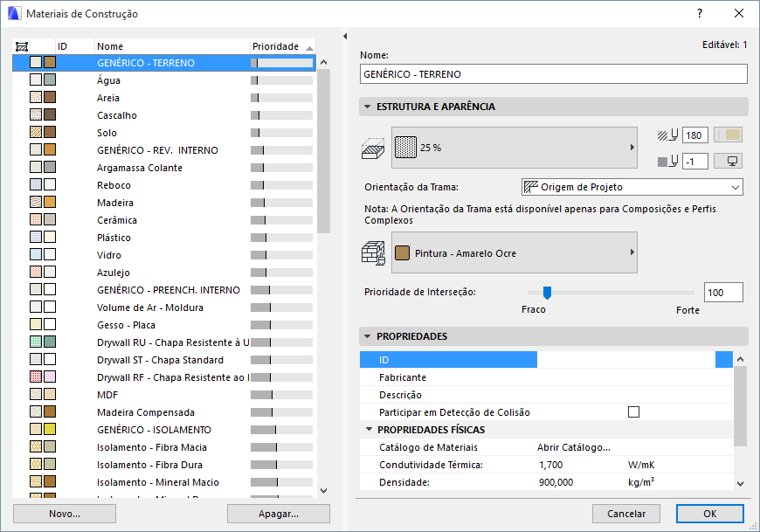Click the background pen number field -1
The height and width of the screenshot is (532, 760).
695,162
